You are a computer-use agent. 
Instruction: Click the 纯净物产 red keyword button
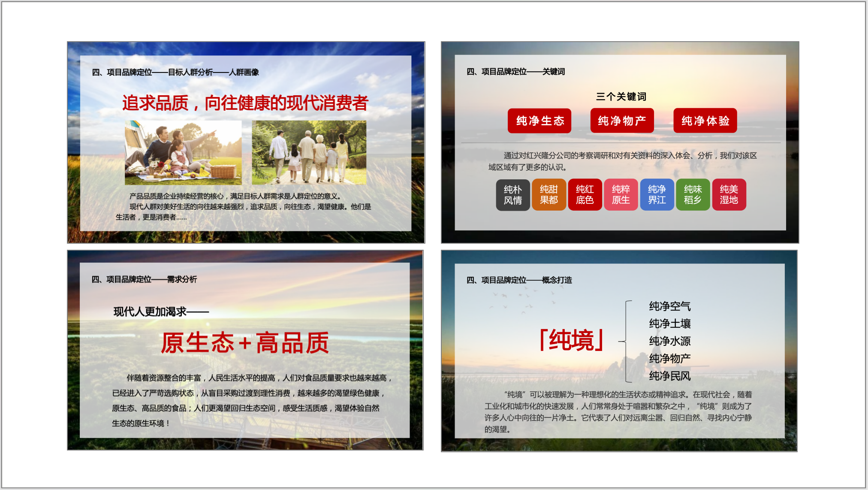point(622,121)
